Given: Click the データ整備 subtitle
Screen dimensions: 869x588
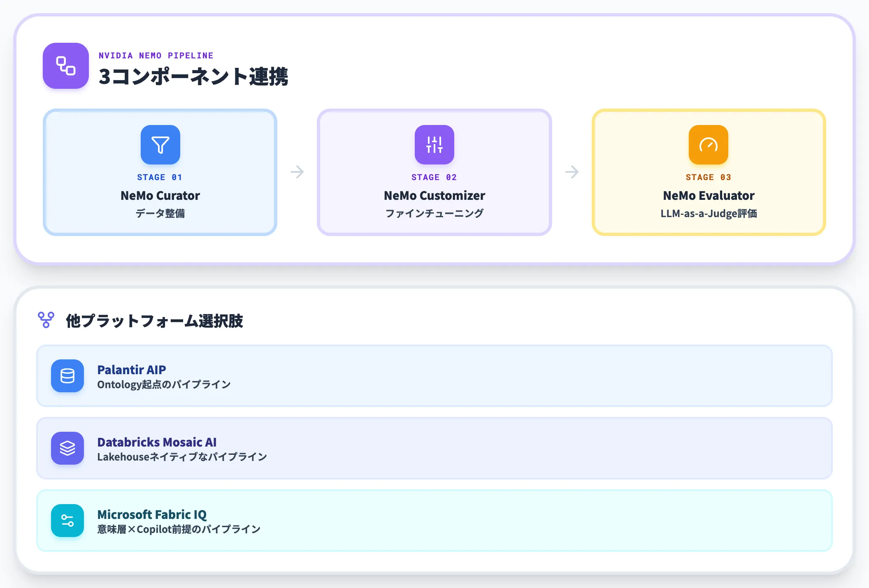Looking at the screenshot, I should [160, 213].
